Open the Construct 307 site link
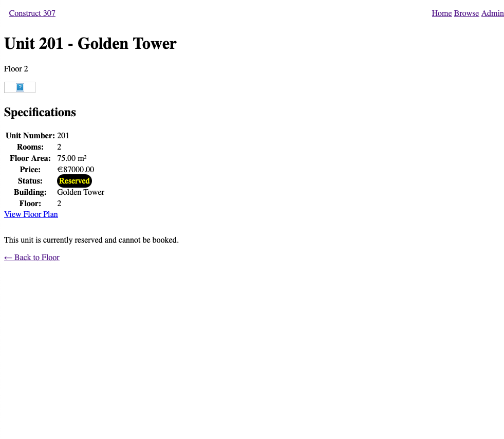This screenshot has width=504, height=439. click(x=32, y=13)
